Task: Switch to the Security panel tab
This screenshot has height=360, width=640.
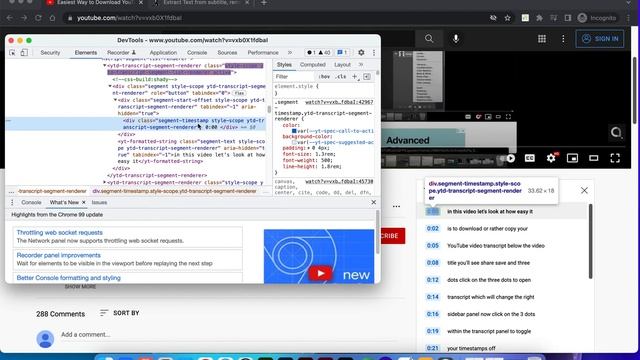Action: point(50,53)
